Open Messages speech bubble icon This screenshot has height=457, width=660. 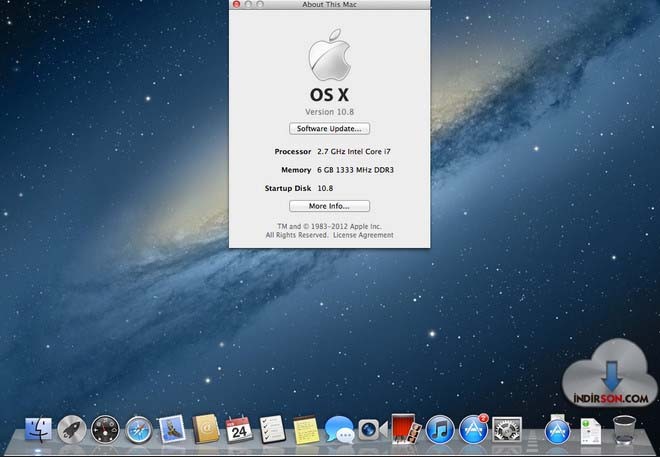tap(339, 430)
